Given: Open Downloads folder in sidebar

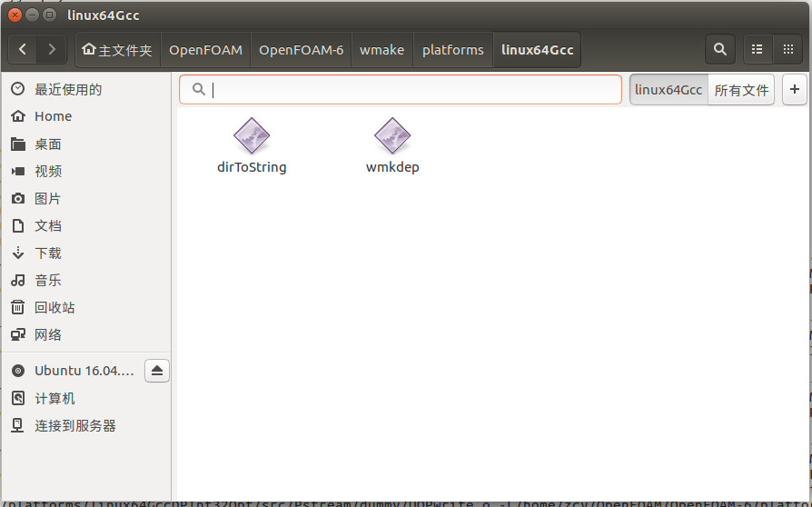Looking at the screenshot, I should (x=48, y=253).
